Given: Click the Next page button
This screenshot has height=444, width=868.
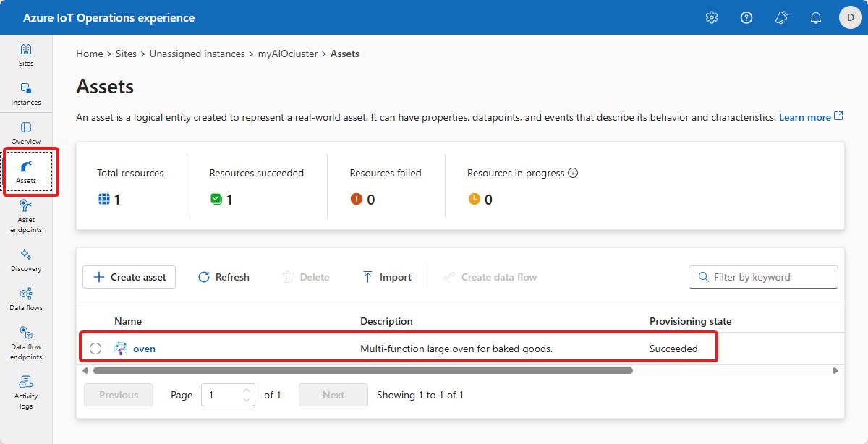Looking at the screenshot, I should 333,395.
